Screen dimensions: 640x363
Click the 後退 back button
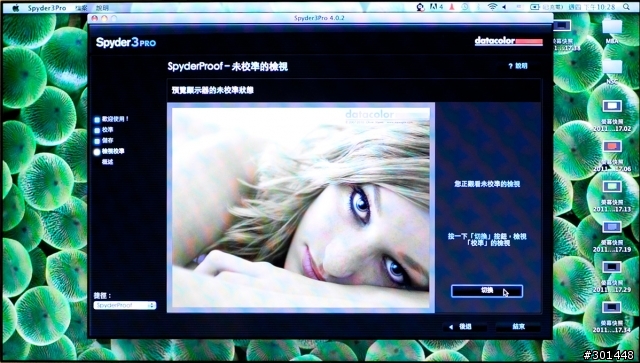click(465, 327)
